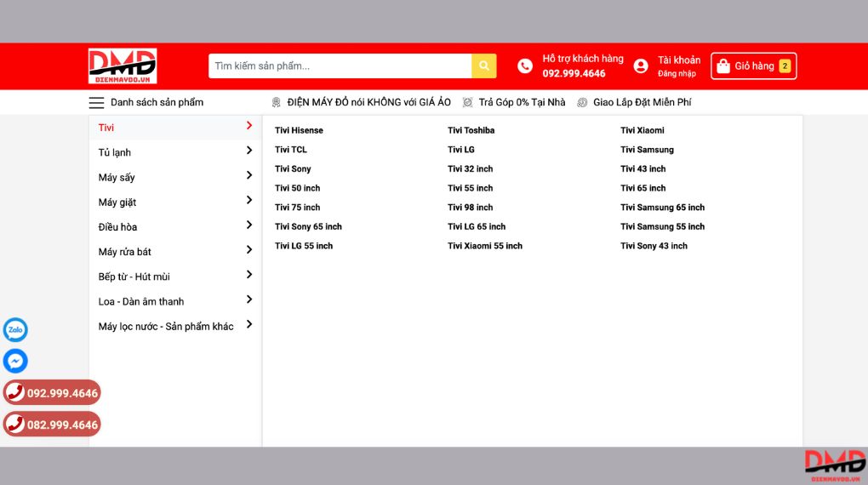Open the Tivi 32 inch link
868x485 pixels.
click(x=470, y=168)
